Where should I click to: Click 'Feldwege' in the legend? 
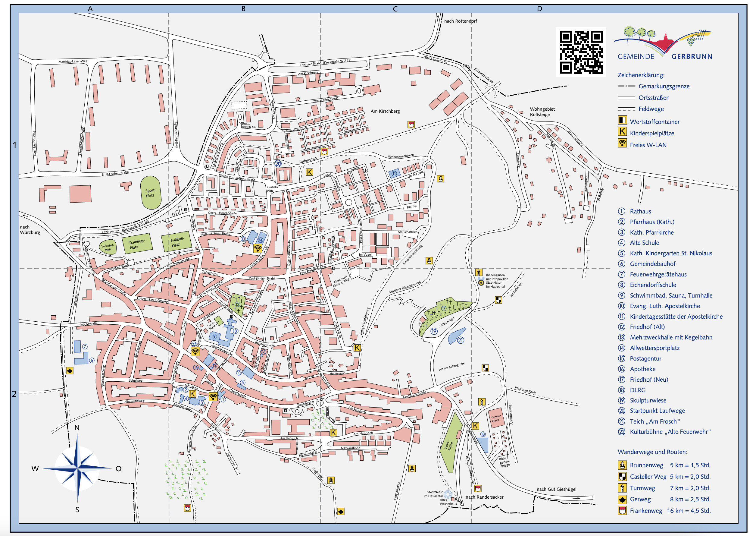coord(651,109)
